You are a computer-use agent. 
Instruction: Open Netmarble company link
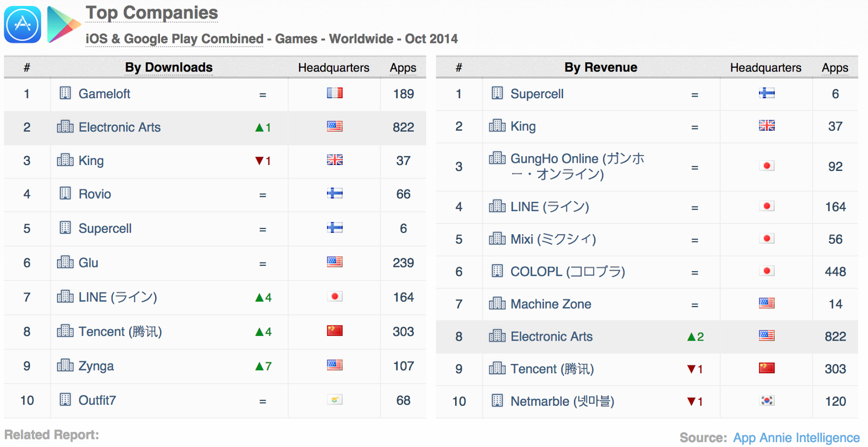pyautogui.click(x=562, y=401)
